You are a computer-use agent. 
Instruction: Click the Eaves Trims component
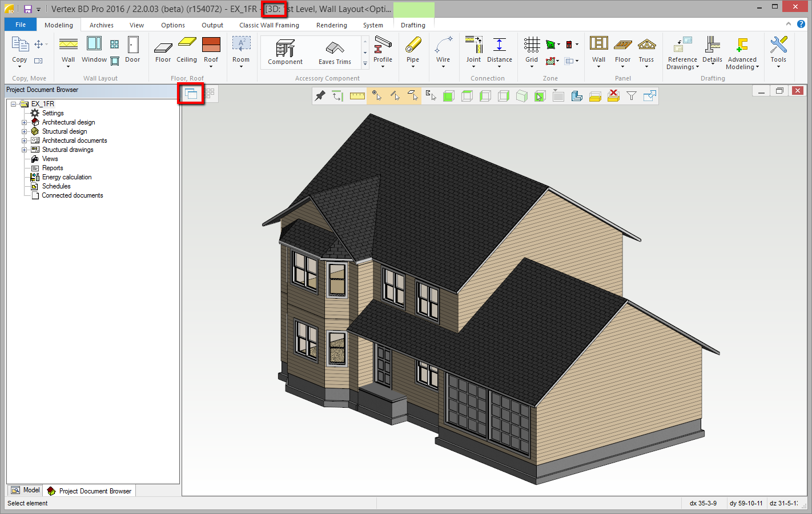coord(335,52)
